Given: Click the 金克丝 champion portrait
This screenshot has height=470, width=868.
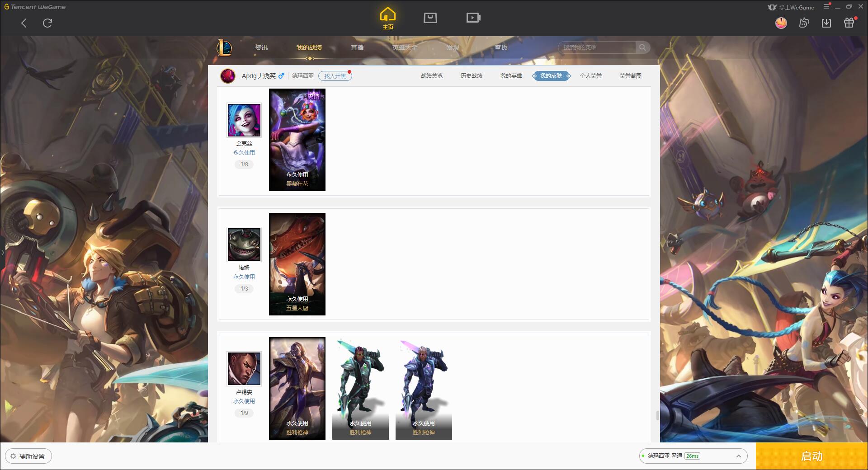Looking at the screenshot, I should 244,120.
